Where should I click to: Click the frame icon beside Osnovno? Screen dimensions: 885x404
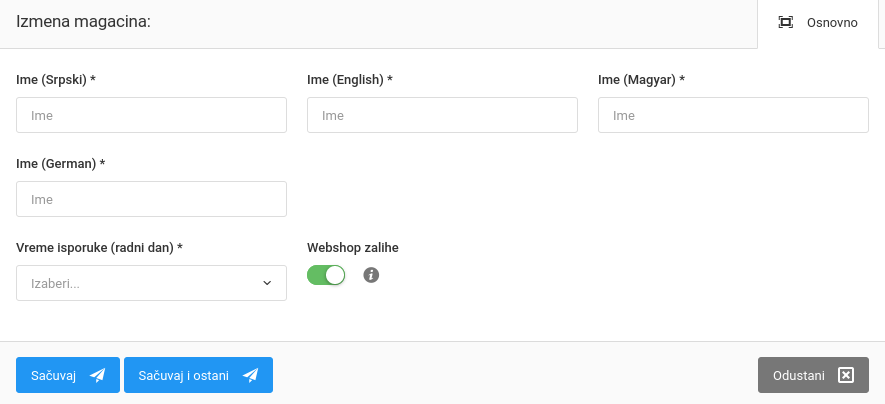pyautogui.click(x=786, y=22)
